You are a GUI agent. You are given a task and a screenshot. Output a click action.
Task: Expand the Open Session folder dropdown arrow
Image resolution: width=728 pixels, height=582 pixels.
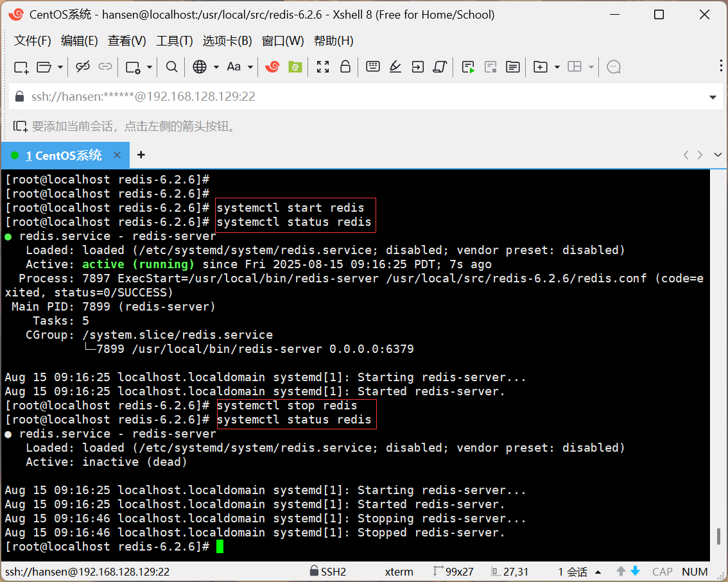[x=60, y=67]
